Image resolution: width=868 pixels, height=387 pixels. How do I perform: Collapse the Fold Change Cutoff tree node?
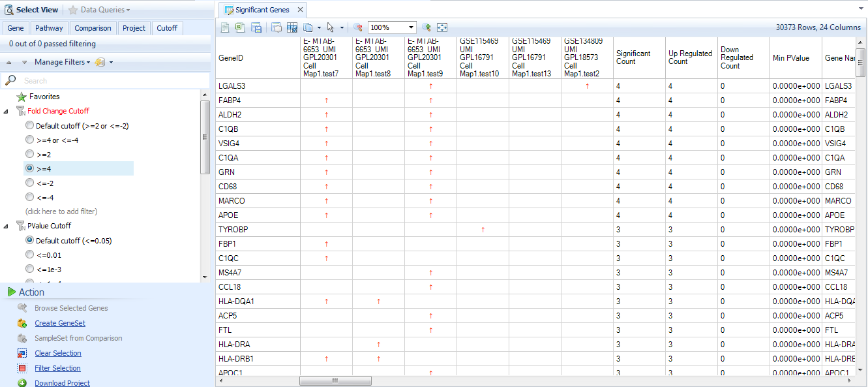[7, 111]
